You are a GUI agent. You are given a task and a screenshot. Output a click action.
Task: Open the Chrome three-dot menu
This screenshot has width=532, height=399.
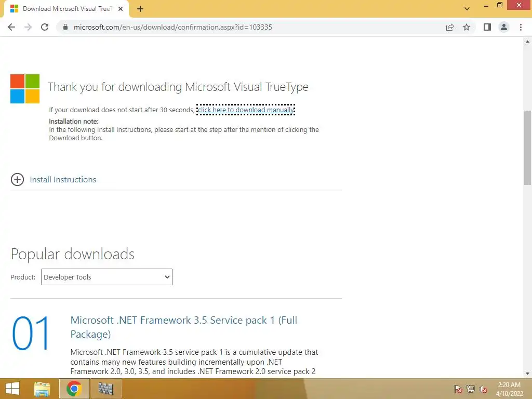tap(521, 27)
